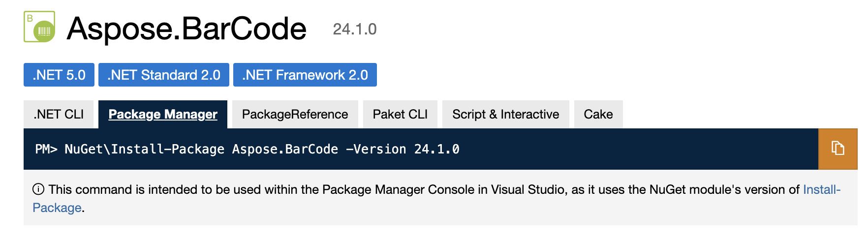Open the PackageReference tab
Viewport: 868px width, 242px height.
[x=295, y=115]
